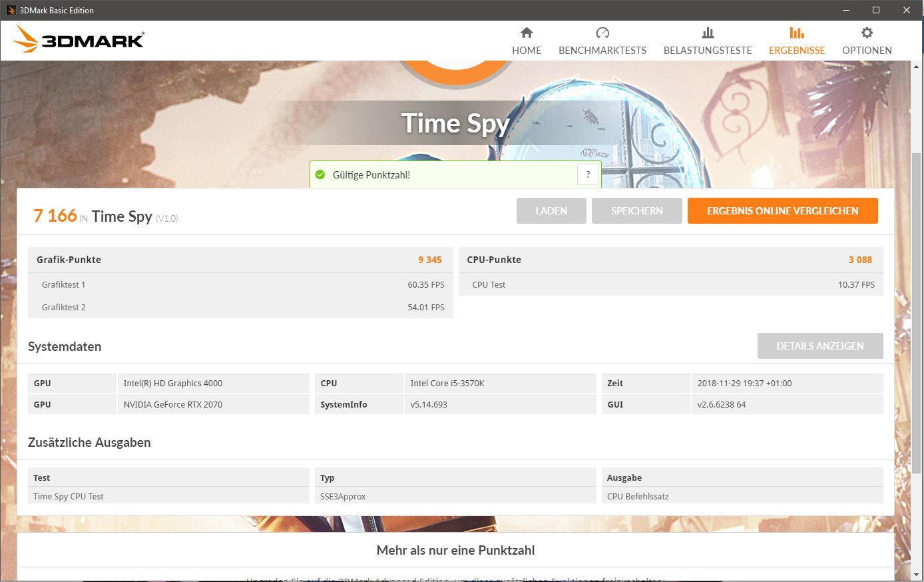
Task: Click CPU Test result 10.37 FPS
Action: (x=856, y=284)
